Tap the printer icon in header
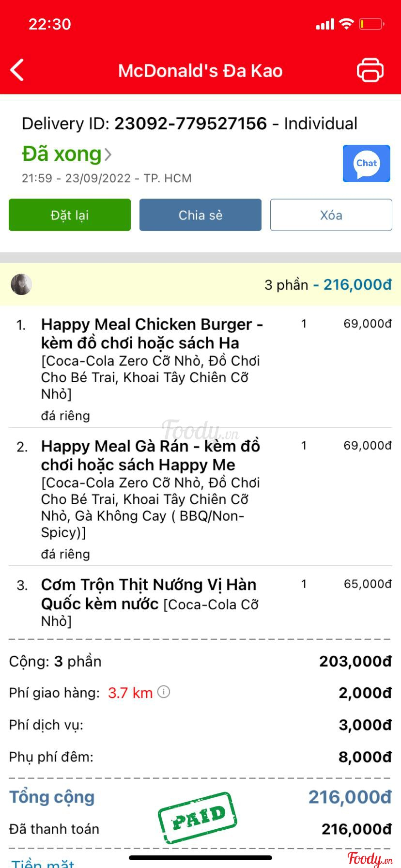This screenshot has height=868, width=401. coord(370,70)
